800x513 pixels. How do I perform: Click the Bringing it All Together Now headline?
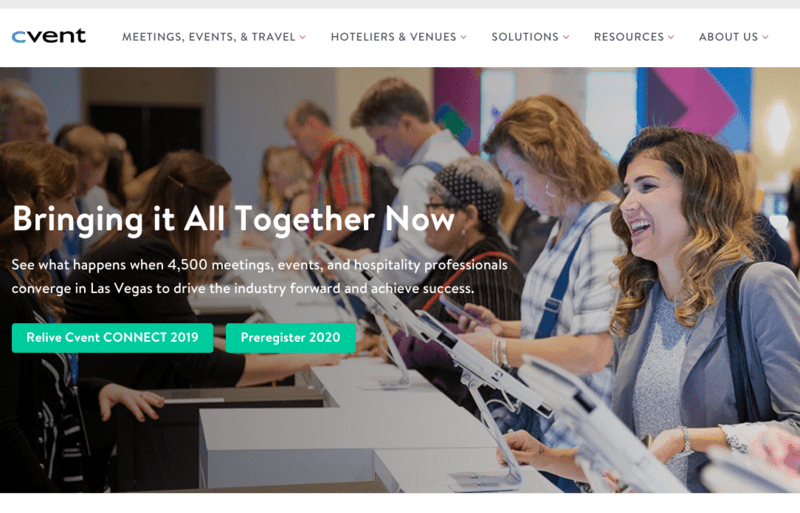233,219
